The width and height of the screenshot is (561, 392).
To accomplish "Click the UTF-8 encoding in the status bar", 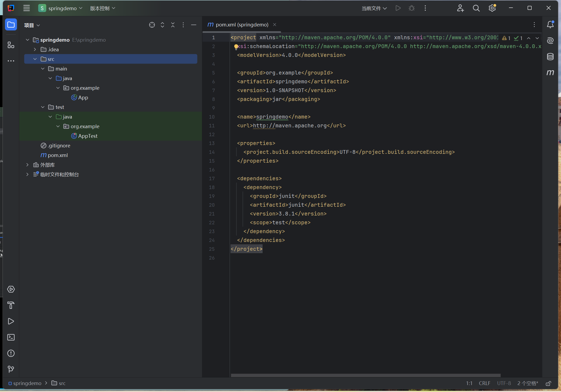I will pyautogui.click(x=504, y=383).
